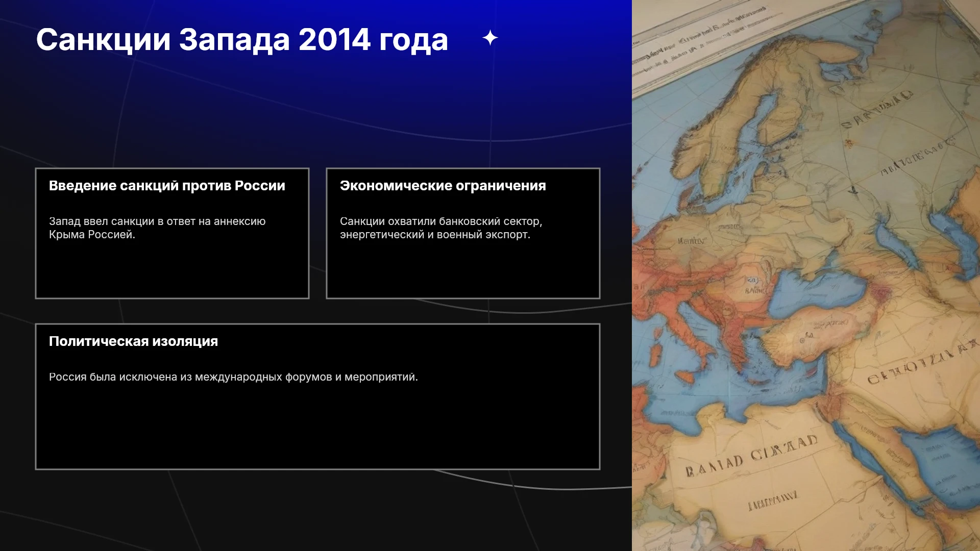Click the empty area in the Введение санкций card
Screen dimensions: 980x551
(172, 269)
